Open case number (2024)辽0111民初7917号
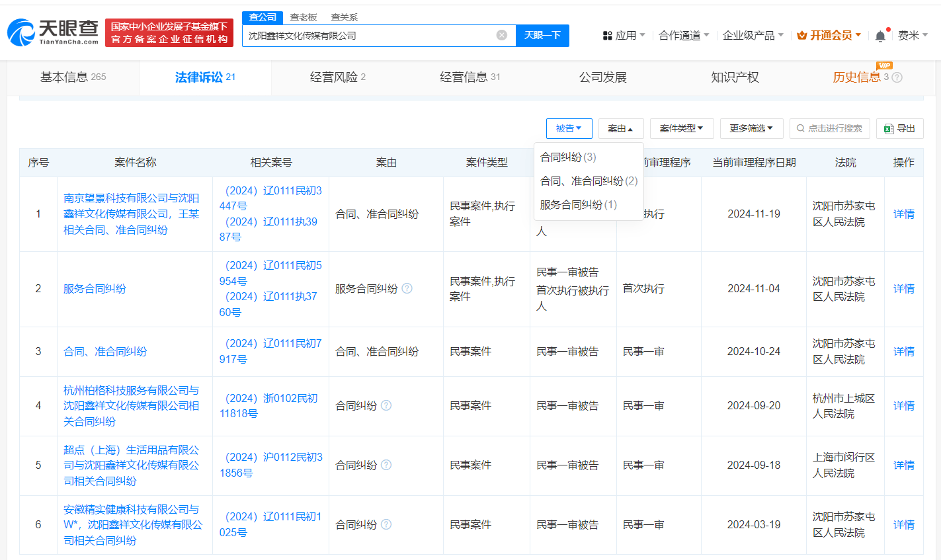This screenshot has height=560, width=941. tap(270, 351)
